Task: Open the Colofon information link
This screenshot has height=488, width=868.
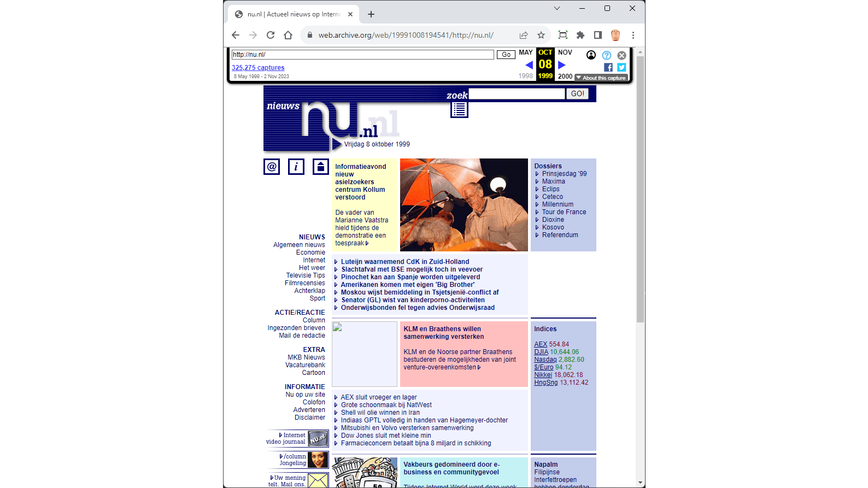Action: pos(314,402)
